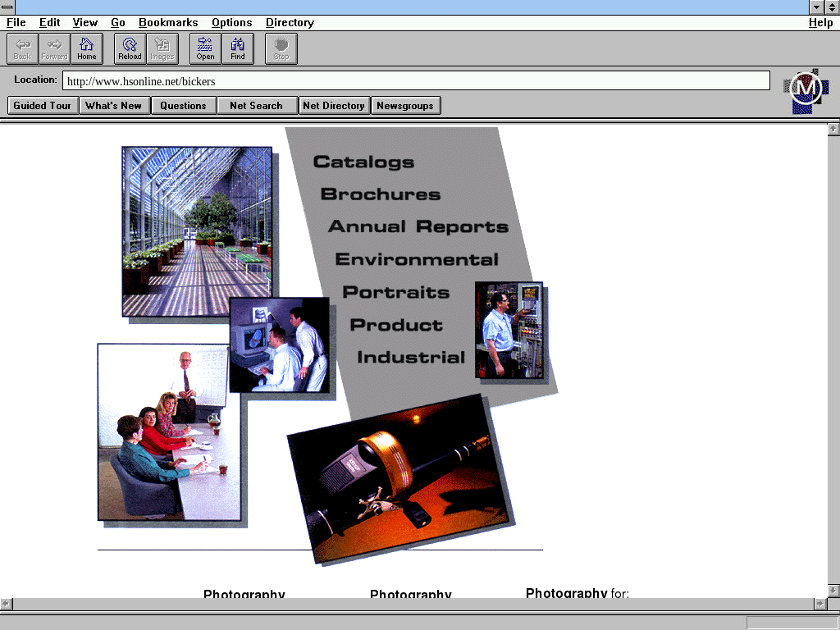The height and width of the screenshot is (630, 840).
Task: Click the Forward arrow toolbar icon
Action: (55, 48)
